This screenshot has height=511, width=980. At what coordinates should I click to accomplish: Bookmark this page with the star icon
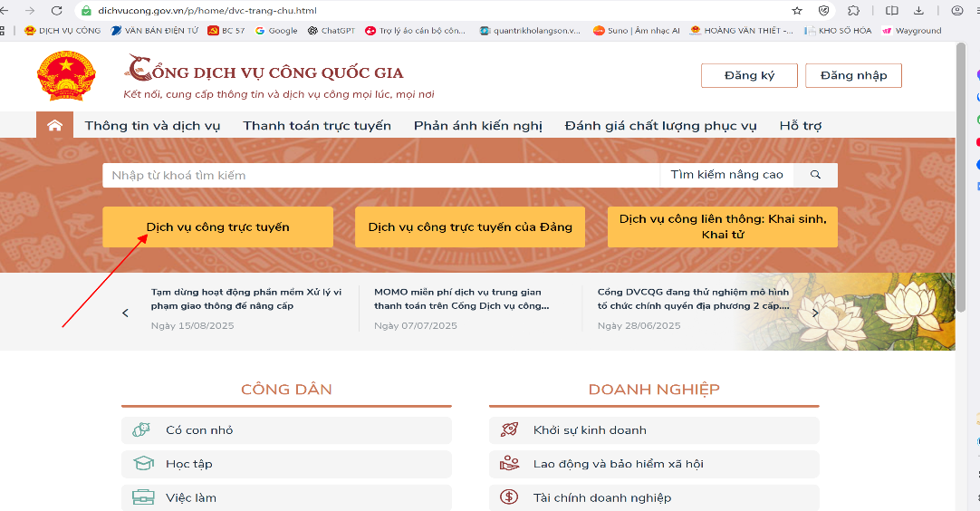coord(797,11)
